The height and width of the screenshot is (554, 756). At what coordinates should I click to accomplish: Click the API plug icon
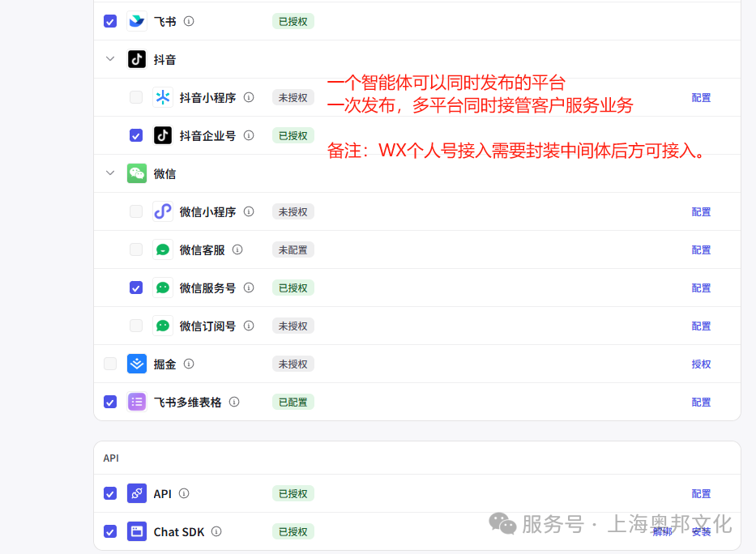pos(136,493)
